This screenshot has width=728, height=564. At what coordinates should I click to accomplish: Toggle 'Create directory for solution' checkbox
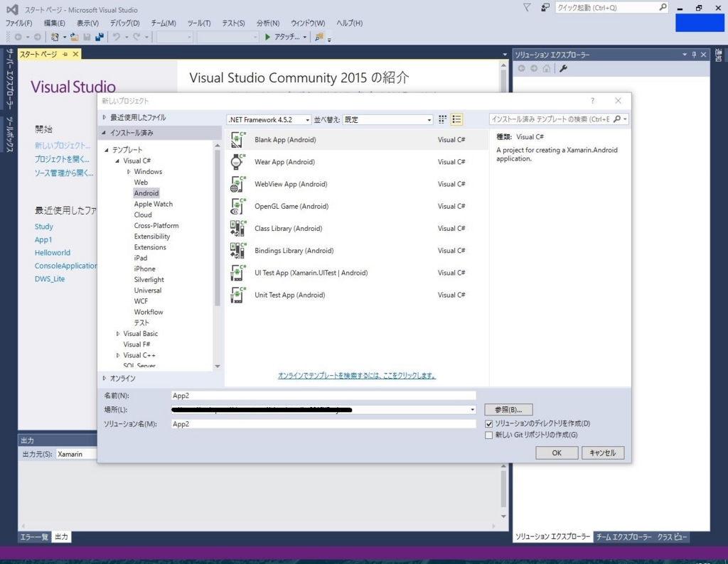tap(488, 424)
